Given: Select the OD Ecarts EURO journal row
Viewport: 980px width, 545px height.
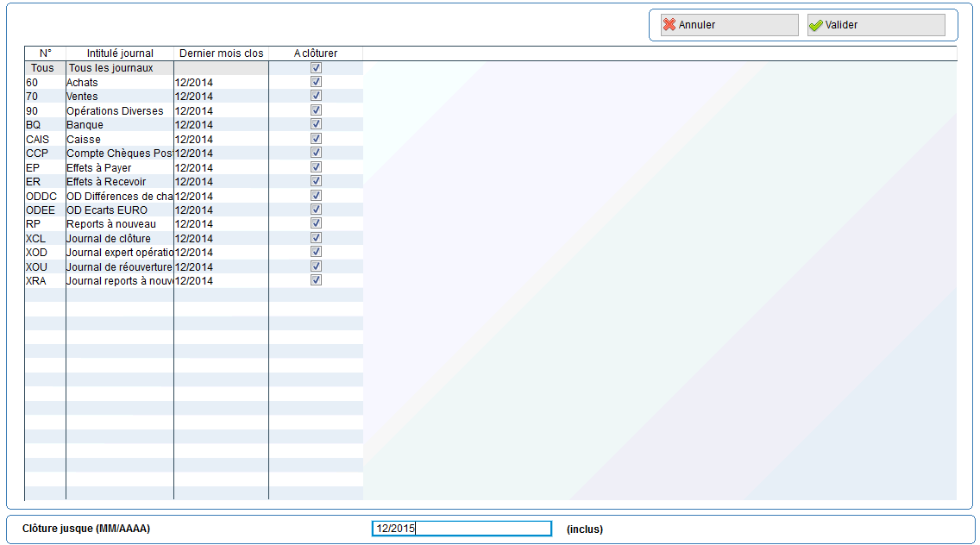Looking at the screenshot, I should (107, 210).
